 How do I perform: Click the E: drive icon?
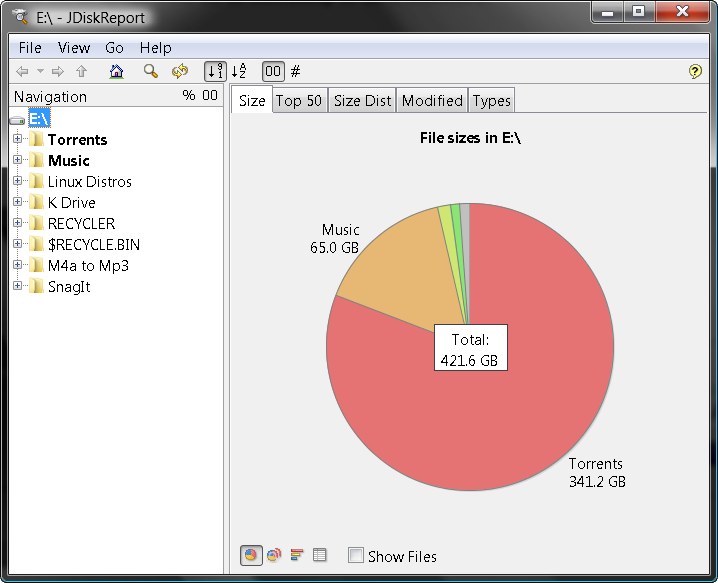[17, 120]
